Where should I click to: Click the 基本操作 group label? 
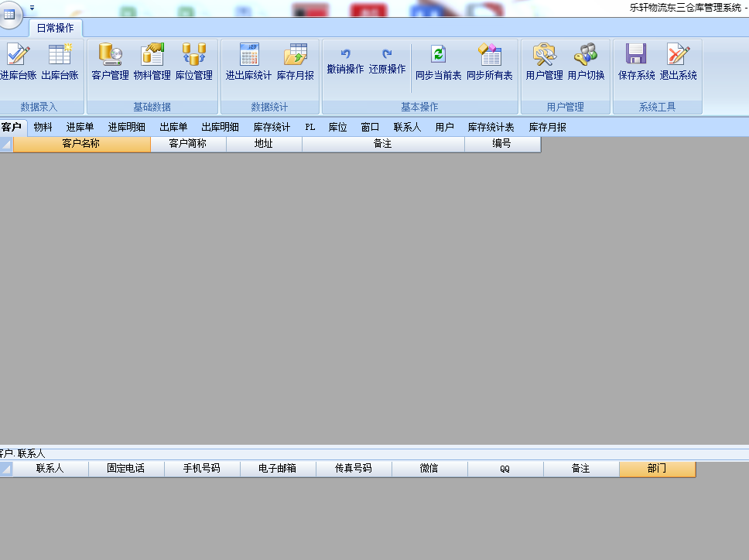coord(419,107)
